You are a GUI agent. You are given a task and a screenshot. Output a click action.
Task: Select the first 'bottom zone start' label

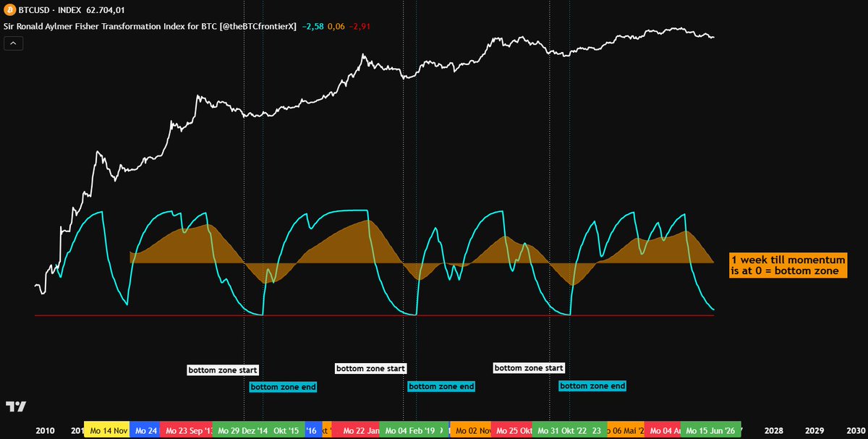pyautogui.click(x=222, y=370)
